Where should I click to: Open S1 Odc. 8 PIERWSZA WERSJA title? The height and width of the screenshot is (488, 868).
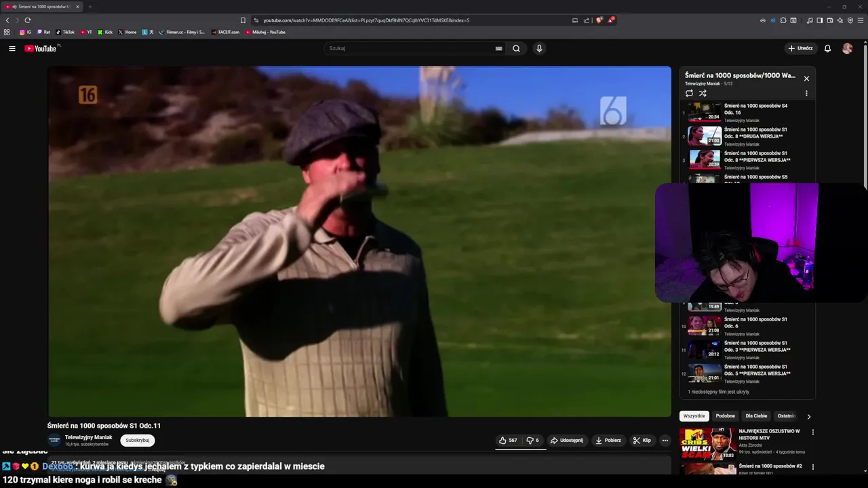coord(757,157)
